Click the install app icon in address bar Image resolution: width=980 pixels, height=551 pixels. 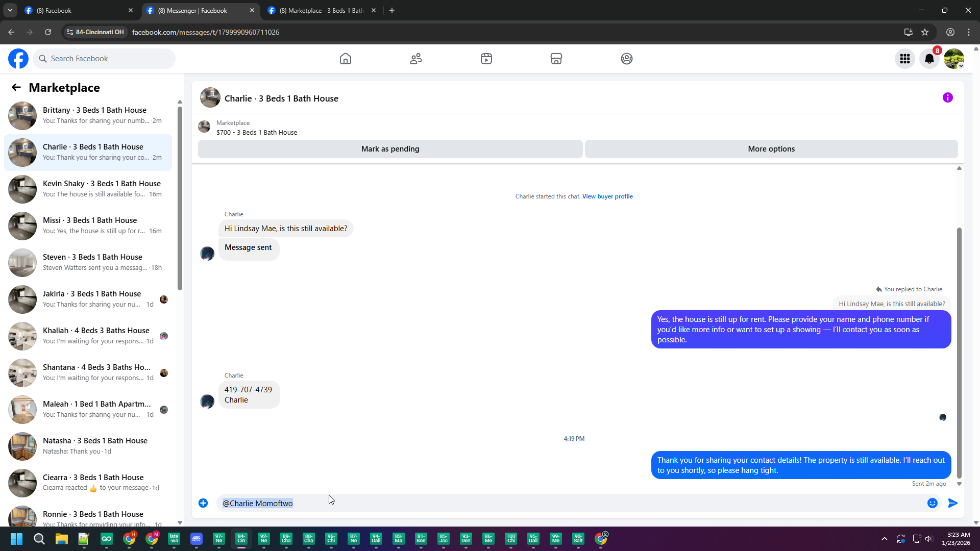(909, 32)
